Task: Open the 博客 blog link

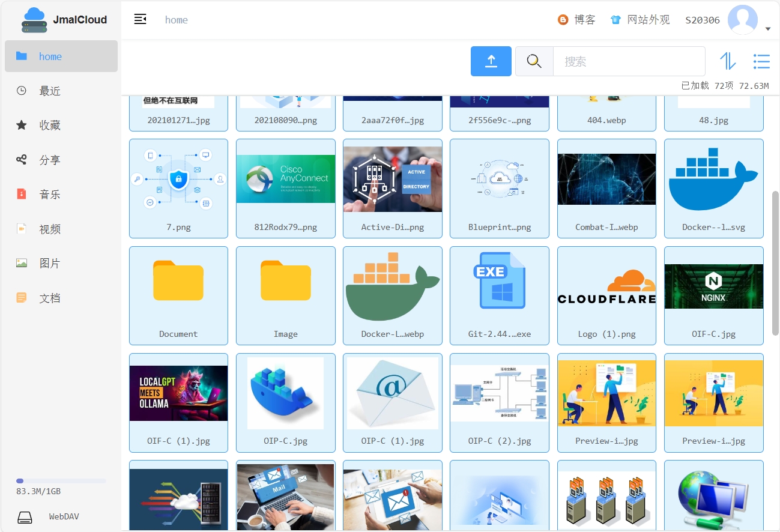Action: click(x=576, y=20)
